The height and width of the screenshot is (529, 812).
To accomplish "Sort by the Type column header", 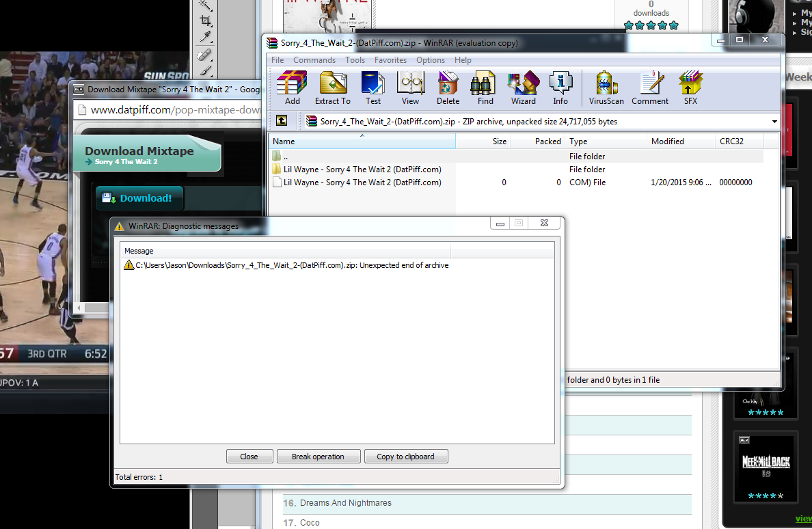I will [606, 141].
